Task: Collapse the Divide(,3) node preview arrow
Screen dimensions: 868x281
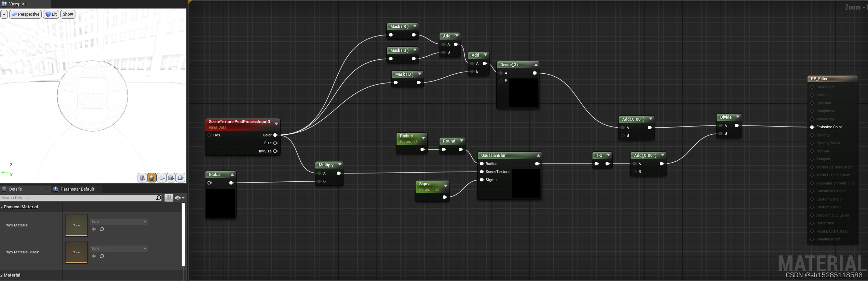Action: point(536,65)
